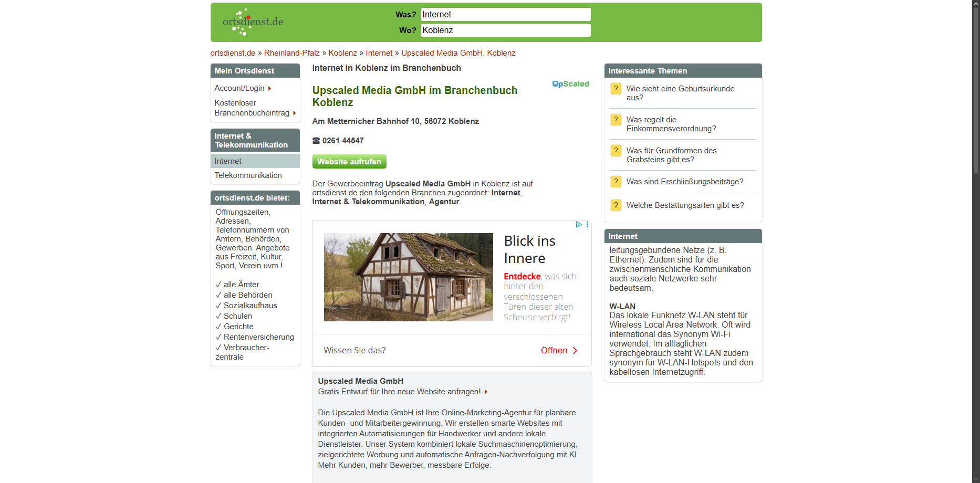The width and height of the screenshot is (980, 483).
Task: Open 'Was regelt die Einkommensverordnung?' topic
Action: click(671, 124)
